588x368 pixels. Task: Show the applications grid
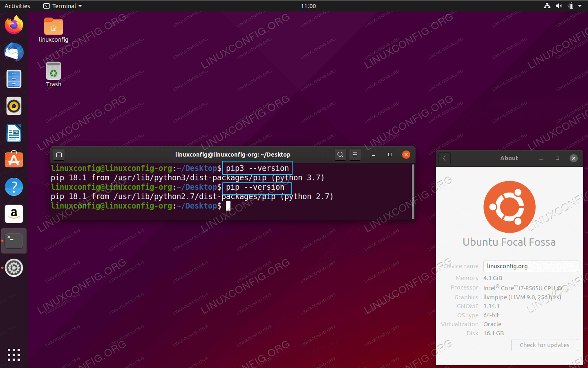14,355
